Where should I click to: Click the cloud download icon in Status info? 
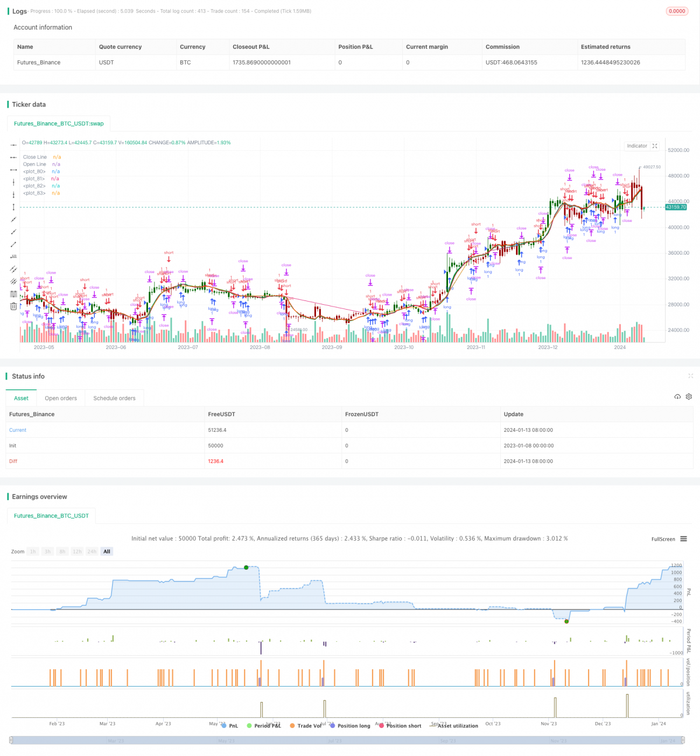click(677, 396)
